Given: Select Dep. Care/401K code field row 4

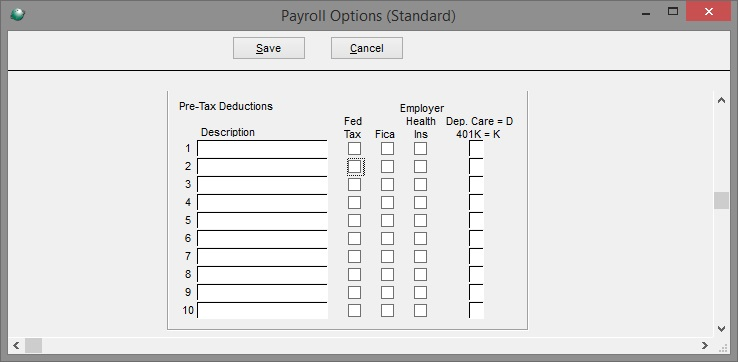Looking at the screenshot, I should click(476, 202).
